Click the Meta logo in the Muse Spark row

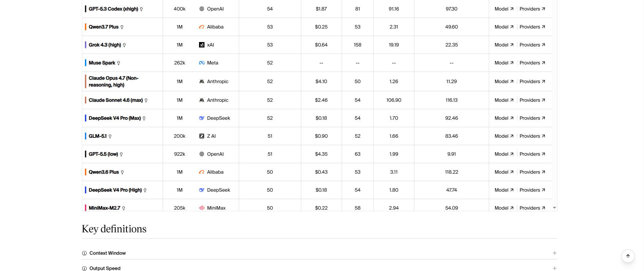tap(202, 63)
